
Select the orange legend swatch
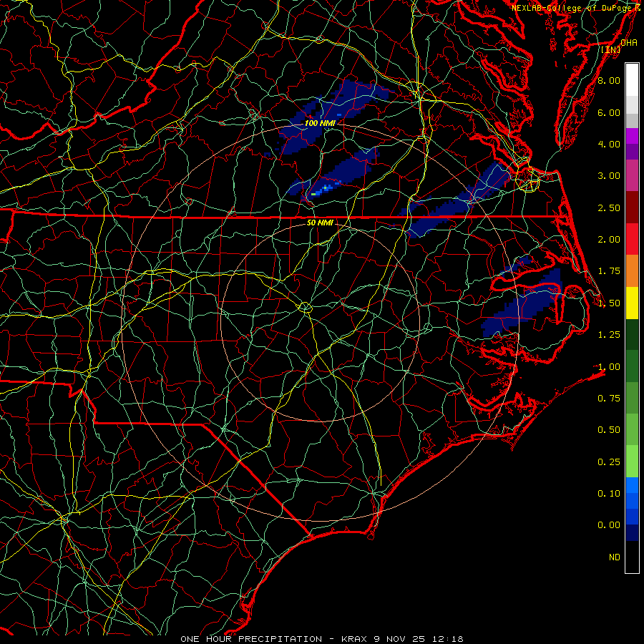tap(632, 270)
